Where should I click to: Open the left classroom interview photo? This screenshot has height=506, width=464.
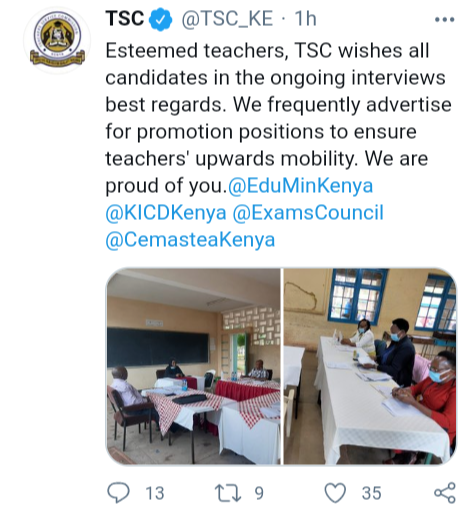click(193, 366)
